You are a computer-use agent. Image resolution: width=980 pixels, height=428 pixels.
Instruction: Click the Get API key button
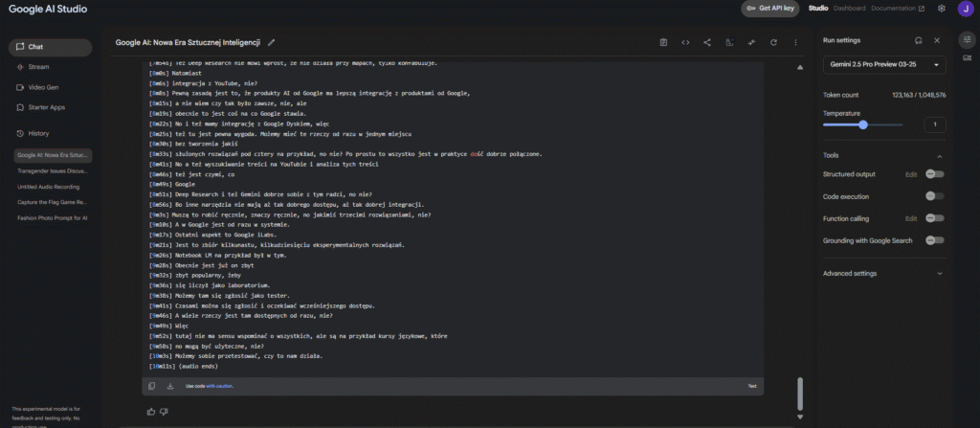click(x=770, y=9)
